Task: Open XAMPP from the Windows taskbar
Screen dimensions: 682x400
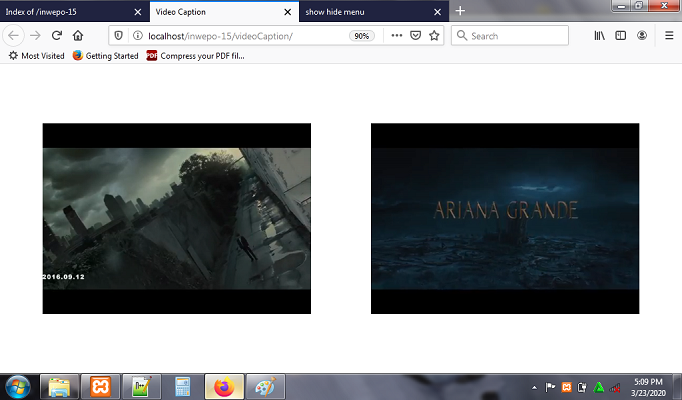Action: point(100,386)
